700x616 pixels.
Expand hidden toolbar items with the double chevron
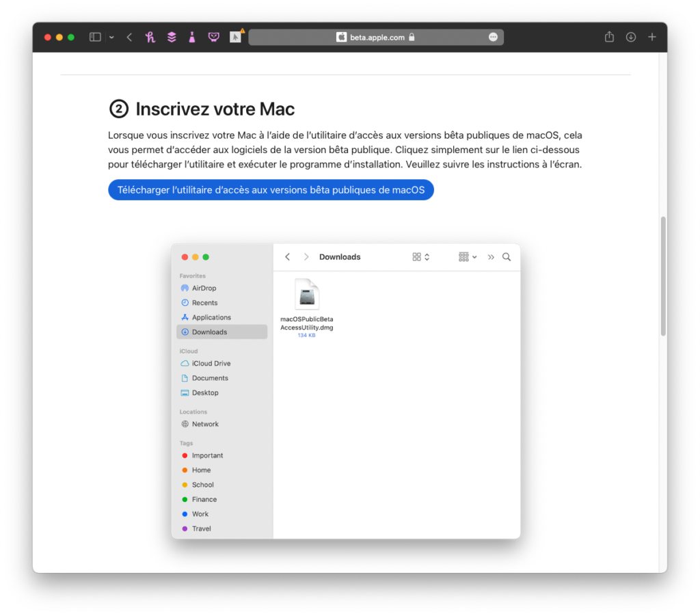pyautogui.click(x=491, y=256)
